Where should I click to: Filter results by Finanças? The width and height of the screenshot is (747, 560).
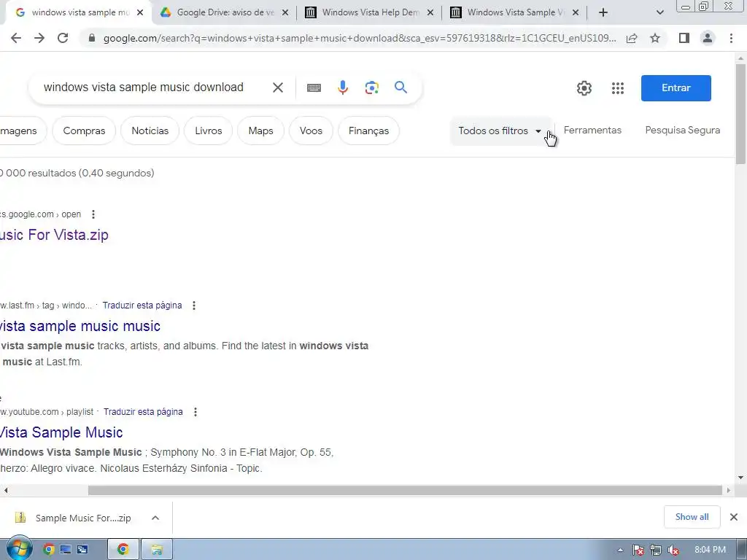[x=368, y=131]
